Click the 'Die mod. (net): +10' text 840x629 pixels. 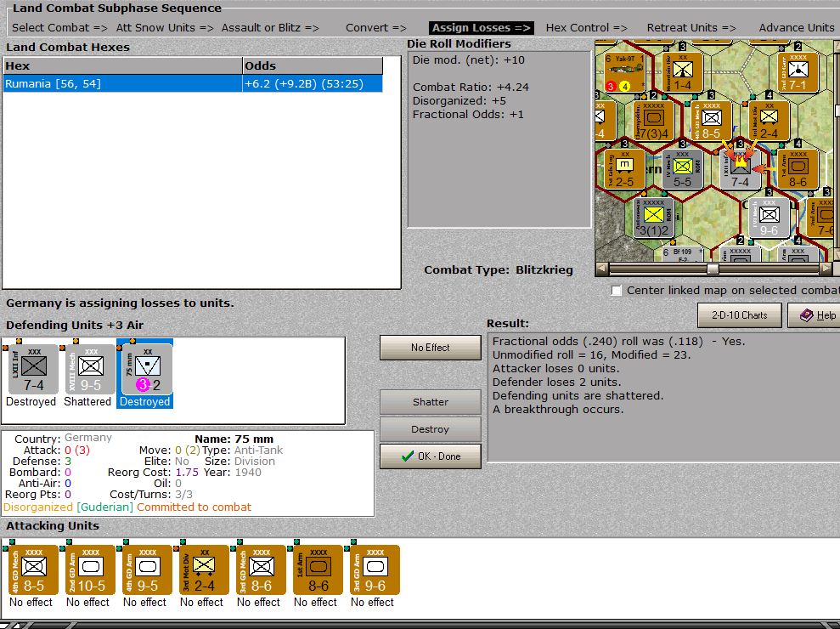pyautogui.click(x=468, y=60)
